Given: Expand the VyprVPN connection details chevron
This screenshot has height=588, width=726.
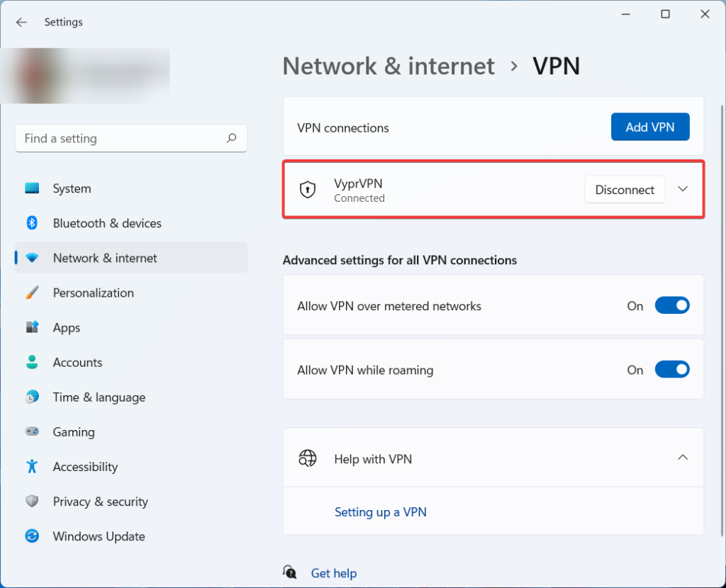Looking at the screenshot, I should tap(683, 189).
